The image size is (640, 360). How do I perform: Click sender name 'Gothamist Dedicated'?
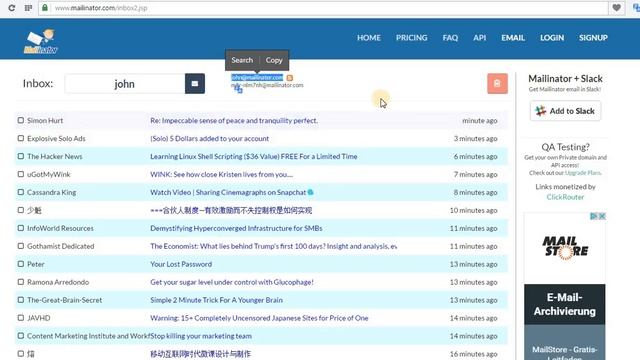click(x=60, y=246)
